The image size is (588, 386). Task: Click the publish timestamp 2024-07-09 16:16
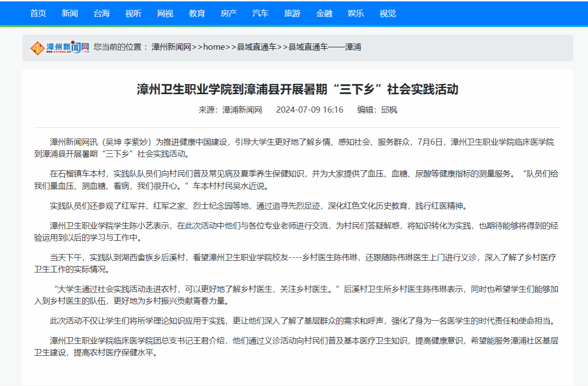310,110
